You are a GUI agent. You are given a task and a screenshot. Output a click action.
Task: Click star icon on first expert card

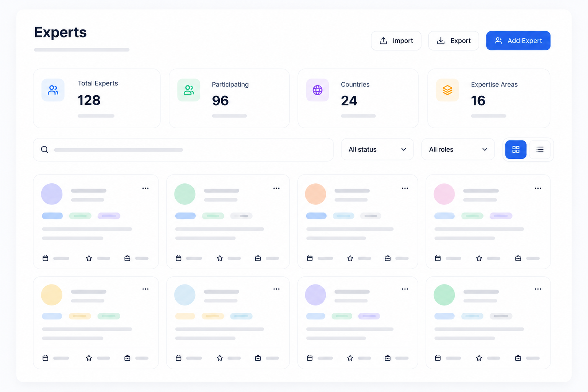[x=89, y=258]
